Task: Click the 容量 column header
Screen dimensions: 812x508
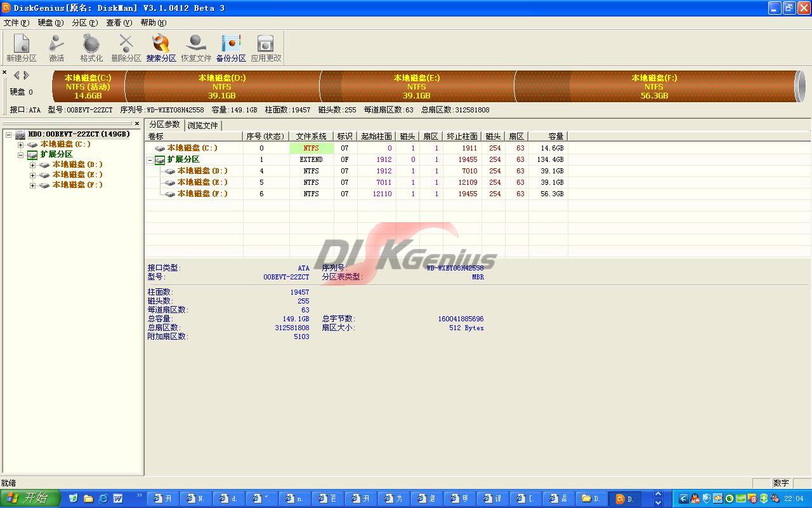Action: point(548,137)
